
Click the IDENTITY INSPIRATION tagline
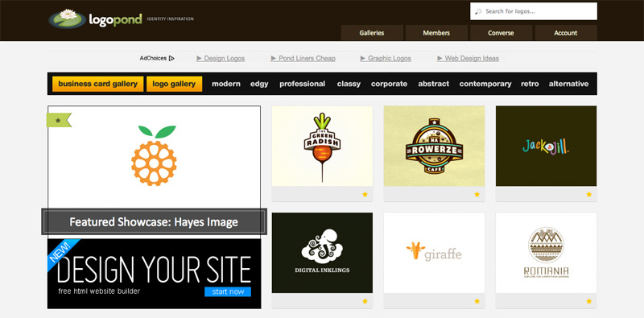point(170,19)
